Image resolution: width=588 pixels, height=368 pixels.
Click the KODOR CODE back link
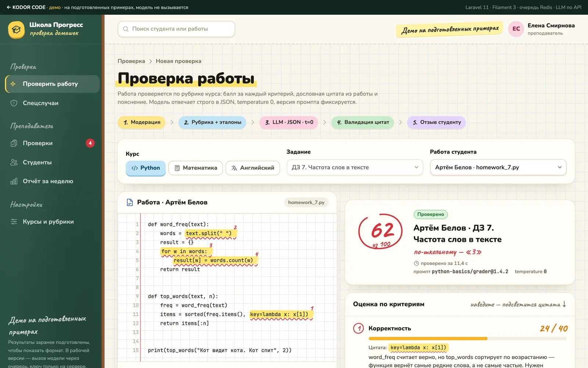click(26, 7)
